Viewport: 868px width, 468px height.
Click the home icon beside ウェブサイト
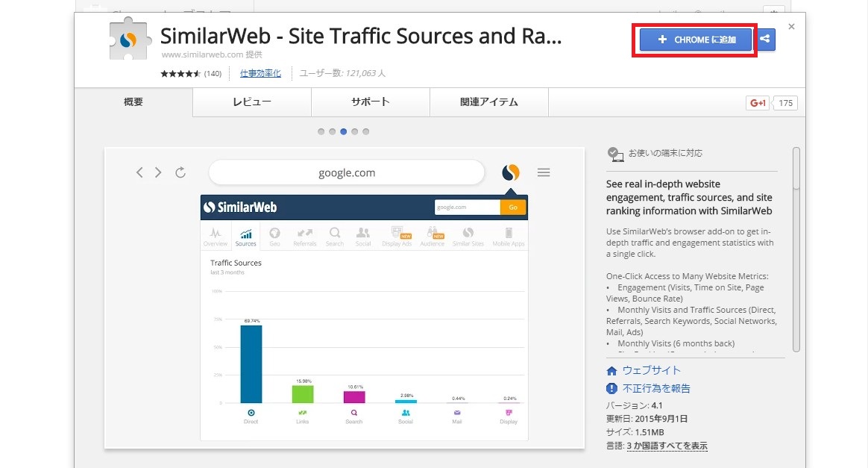pyautogui.click(x=611, y=370)
